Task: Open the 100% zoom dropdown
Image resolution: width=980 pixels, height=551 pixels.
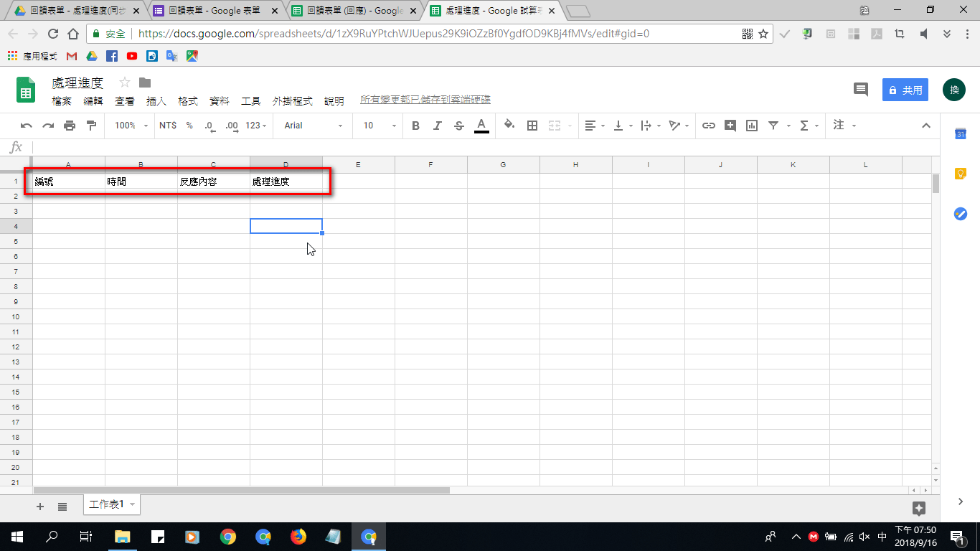Action: (131, 126)
